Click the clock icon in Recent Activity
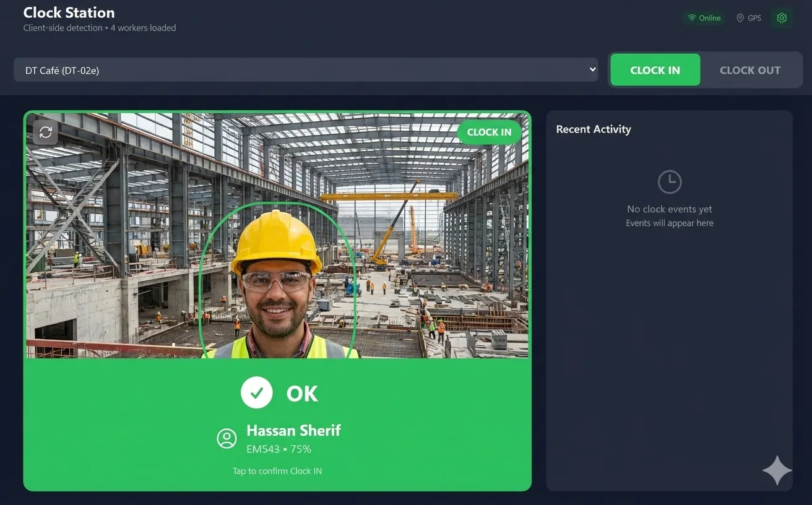The height and width of the screenshot is (505, 812). click(669, 181)
